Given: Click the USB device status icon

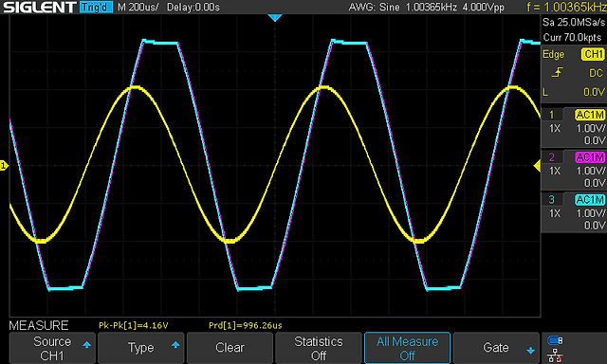Looking at the screenshot, I should tap(555, 340).
